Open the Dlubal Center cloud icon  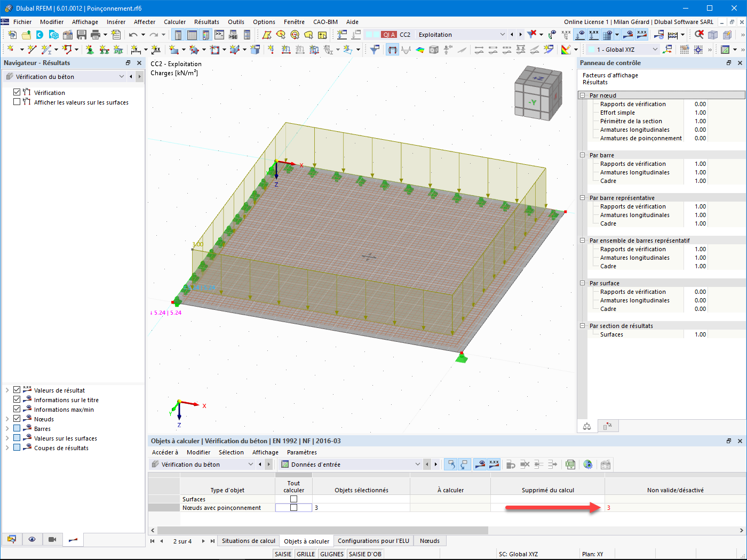(40, 35)
